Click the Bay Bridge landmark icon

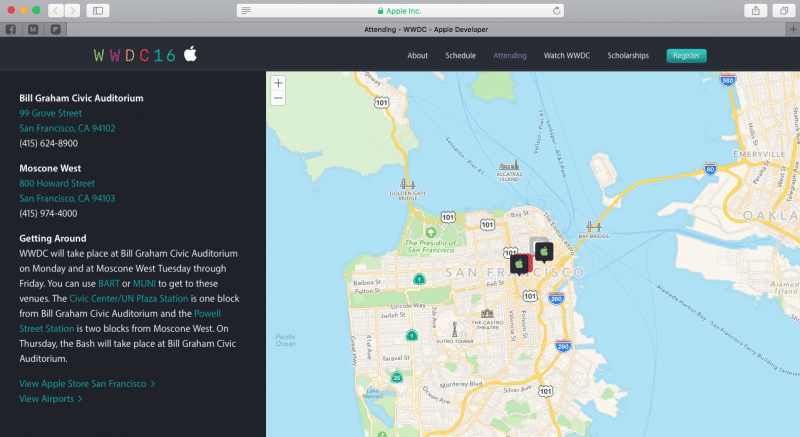[593, 227]
